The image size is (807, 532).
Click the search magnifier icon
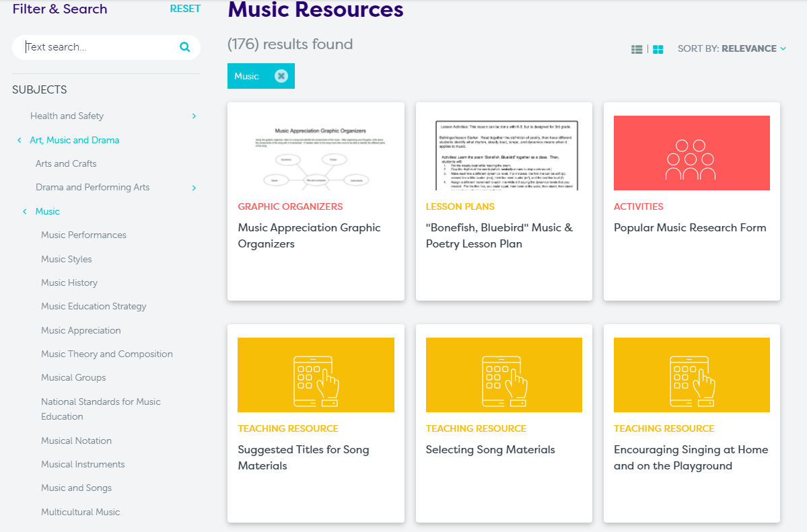coord(185,47)
